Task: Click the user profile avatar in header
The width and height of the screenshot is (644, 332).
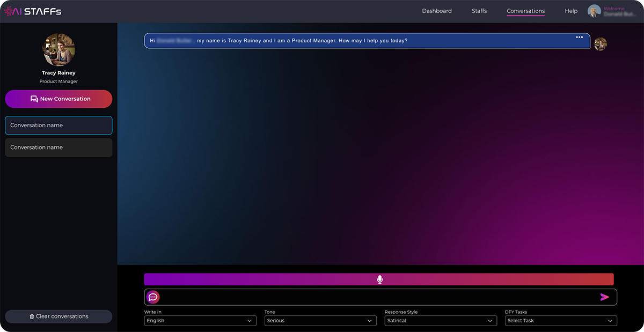Action: point(594,11)
